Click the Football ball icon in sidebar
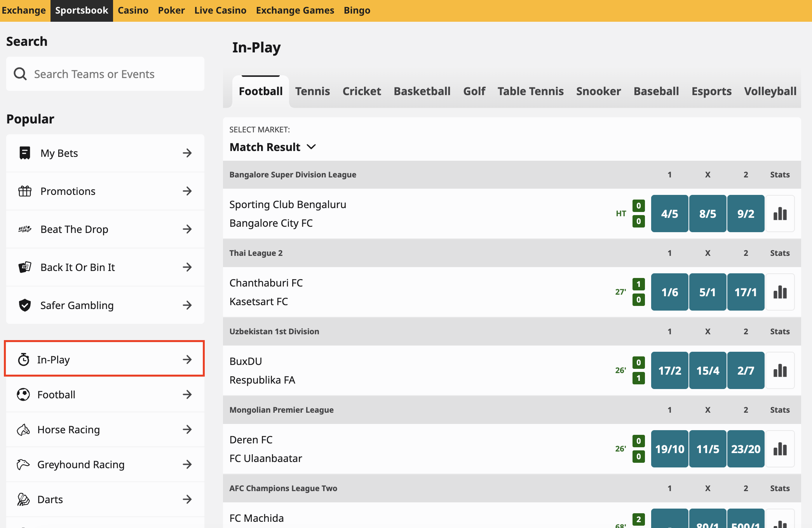This screenshot has width=812, height=528. (23, 394)
